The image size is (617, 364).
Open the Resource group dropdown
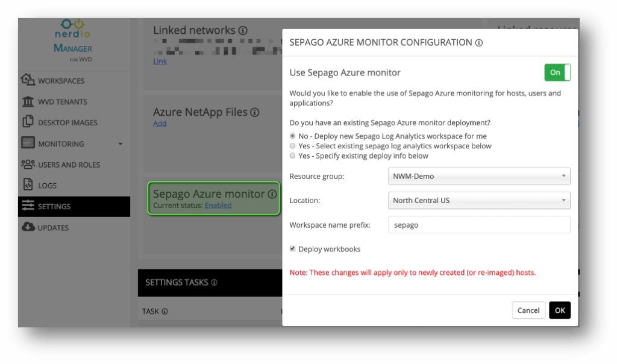(479, 176)
